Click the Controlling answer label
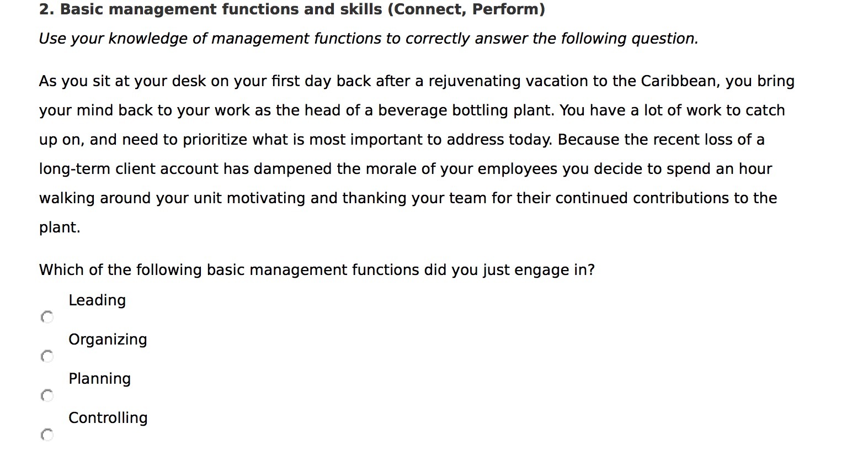The height and width of the screenshot is (471, 868). pos(108,418)
